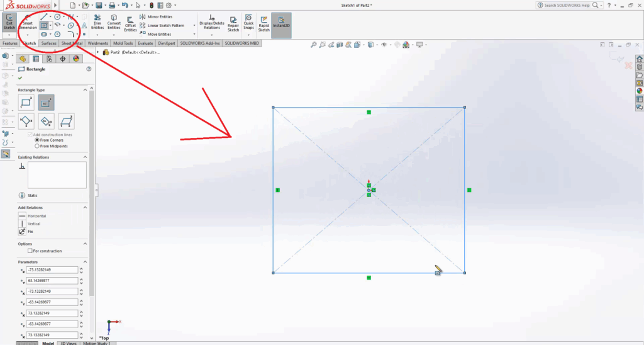This screenshot has width=644, height=345.
Task: Select the sketch Text tool
Action: [x=84, y=25]
